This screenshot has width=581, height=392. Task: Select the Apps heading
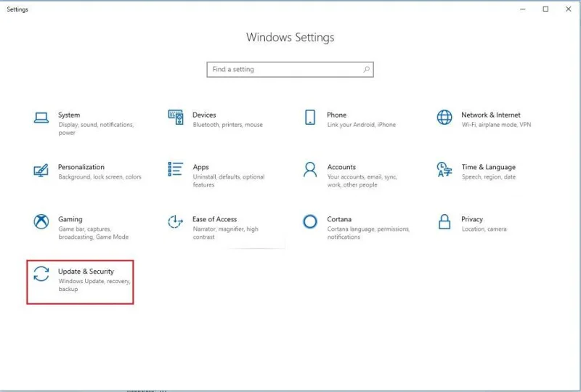(201, 167)
